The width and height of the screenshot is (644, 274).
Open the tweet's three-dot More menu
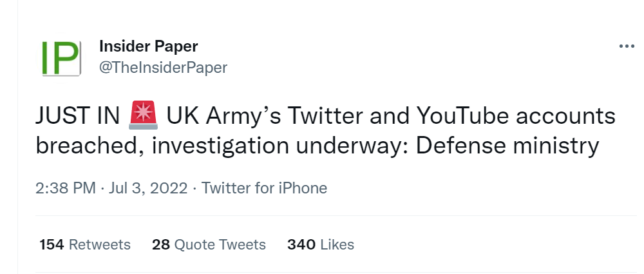point(627,46)
